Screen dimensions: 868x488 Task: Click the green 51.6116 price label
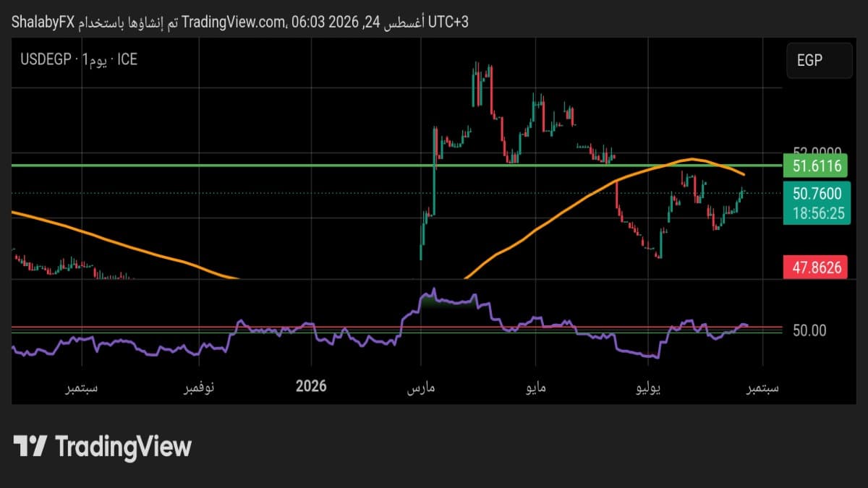tap(816, 166)
